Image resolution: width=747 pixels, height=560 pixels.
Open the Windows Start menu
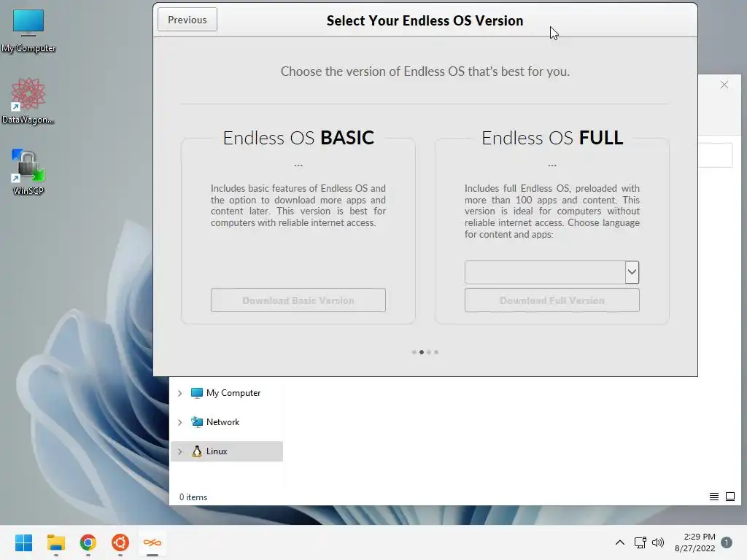[23, 542]
